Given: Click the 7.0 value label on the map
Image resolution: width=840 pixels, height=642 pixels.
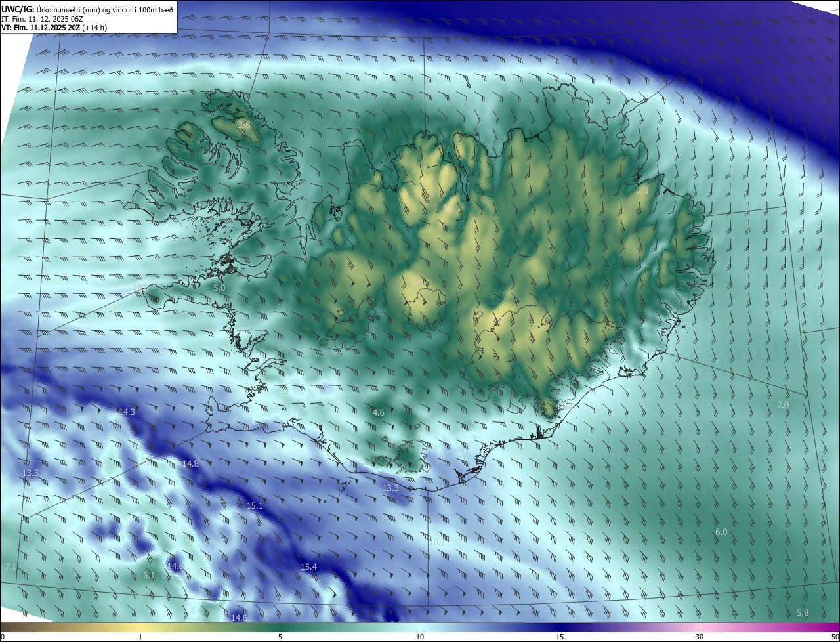Looking at the screenshot, I should point(783,404).
